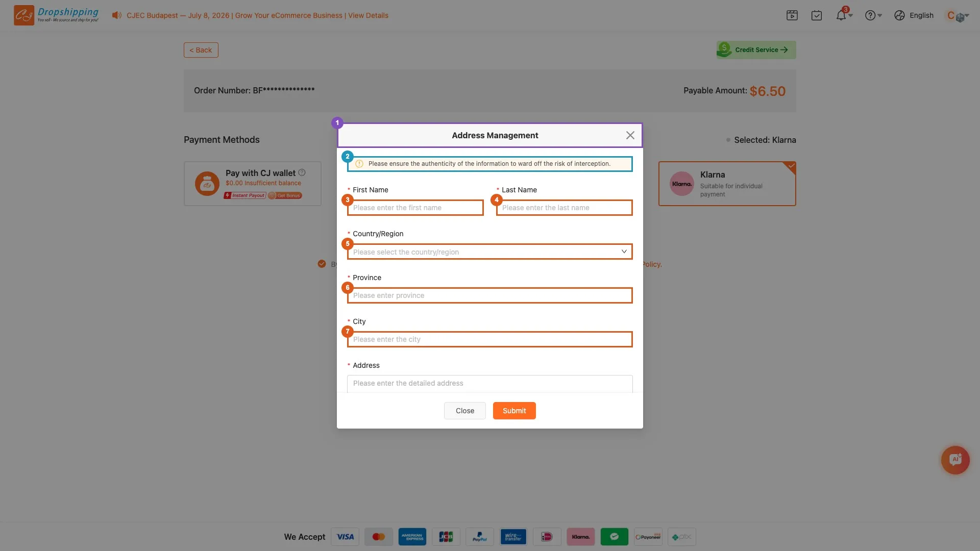Click the Close button in dialog
Image resolution: width=980 pixels, height=551 pixels.
(465, 411)
